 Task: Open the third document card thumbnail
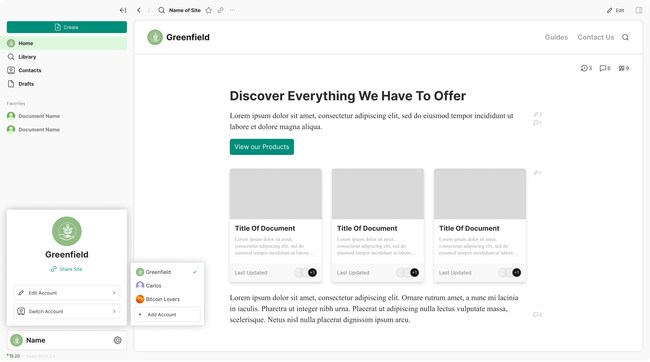tap(480, 194)
